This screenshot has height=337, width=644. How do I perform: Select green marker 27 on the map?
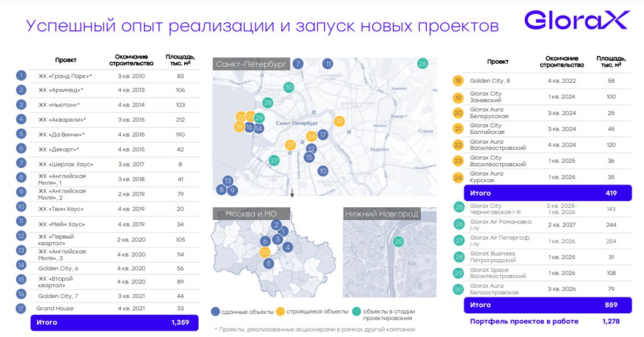click(274, 161)
